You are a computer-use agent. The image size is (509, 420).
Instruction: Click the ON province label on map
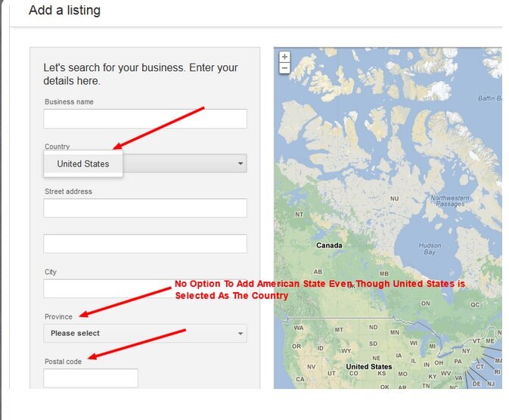tap(426, 303)
